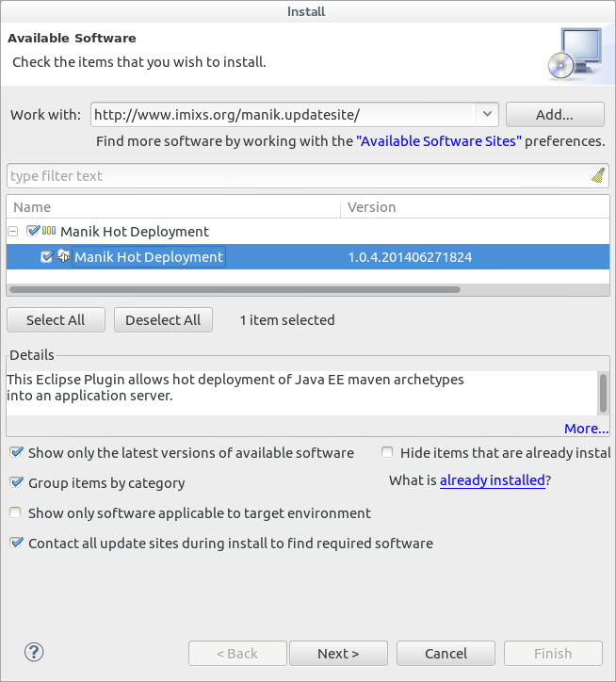Image resolution: width=616 pixels, height=682 pixels.
Task: Click the plugin feature icon in selected row
Action: point(63,256)
